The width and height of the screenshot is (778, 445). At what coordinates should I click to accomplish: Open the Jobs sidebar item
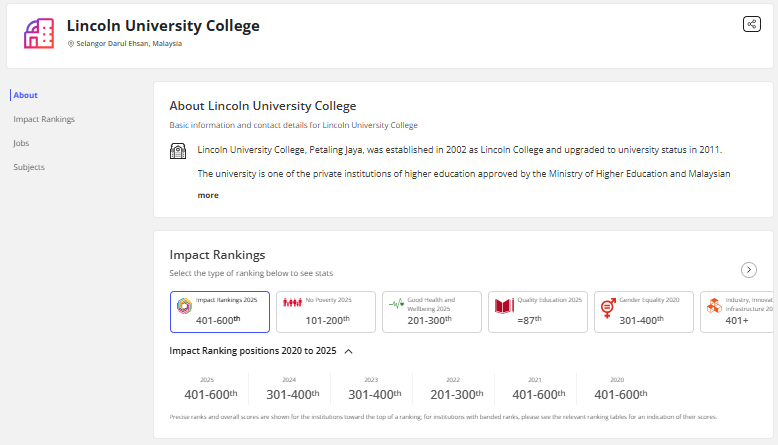[x=21, y=143]
